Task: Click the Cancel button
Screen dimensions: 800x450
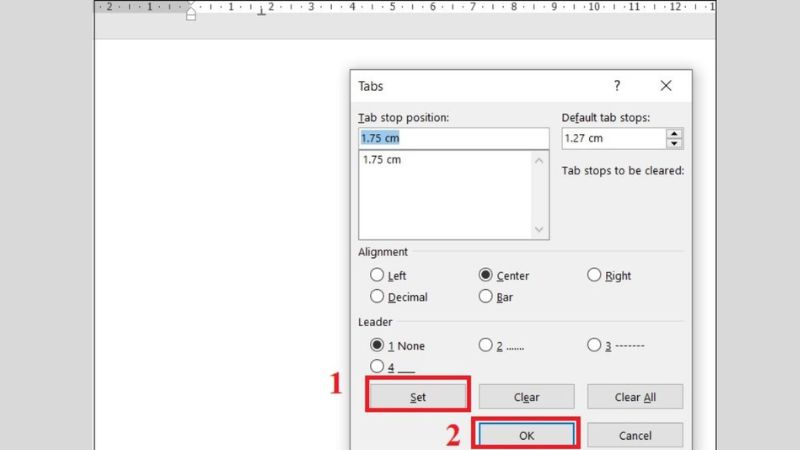Action: coord(635,435)
